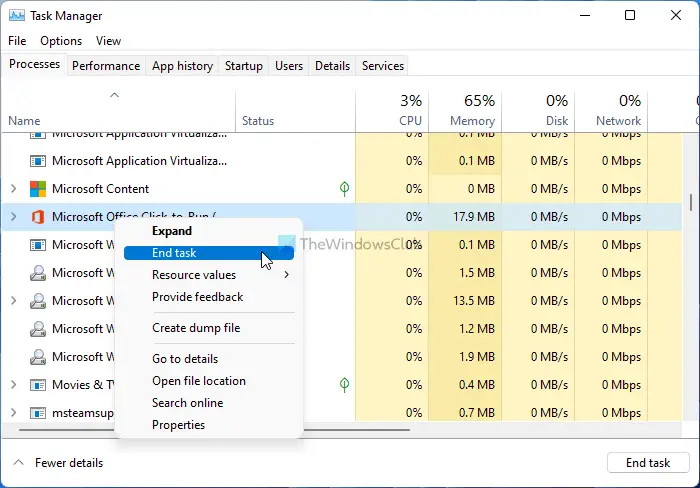
Task: Click the Microsoft Office Click-to-Run orange icon
Action: (x=38, y=217)
